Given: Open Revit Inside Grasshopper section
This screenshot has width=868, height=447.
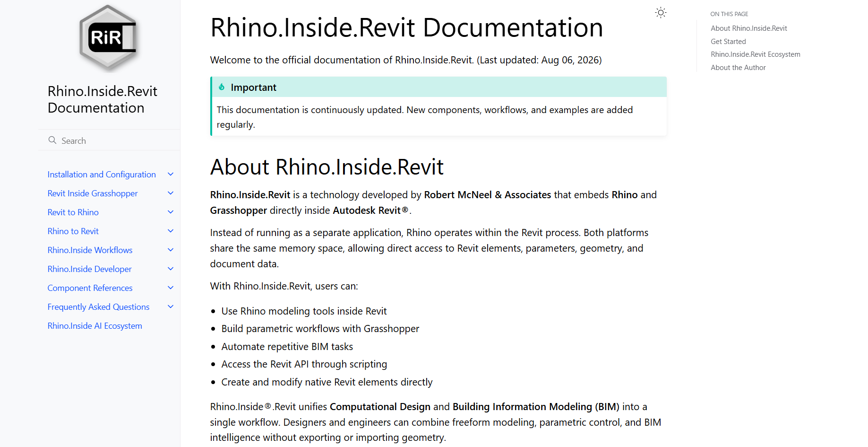Looking at the screenshot, I should 93,193.
